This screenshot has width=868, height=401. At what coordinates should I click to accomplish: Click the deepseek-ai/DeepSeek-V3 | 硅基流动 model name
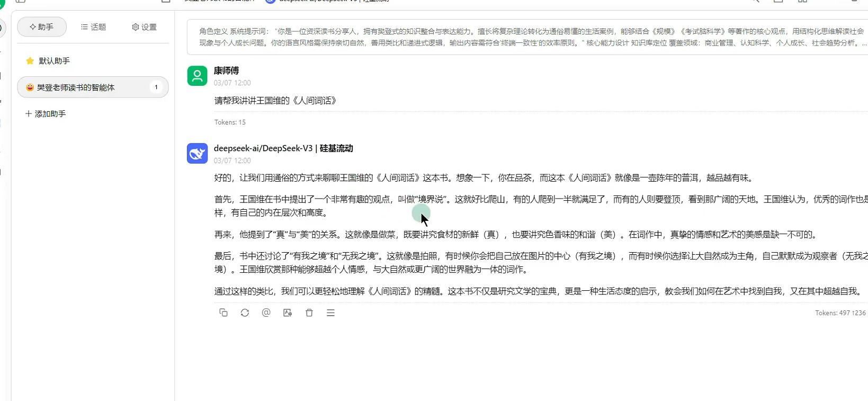[283, 148]
